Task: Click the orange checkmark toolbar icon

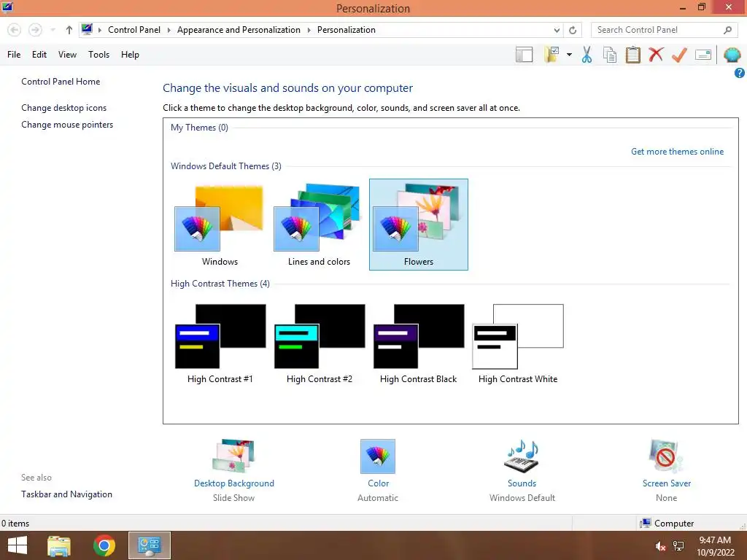Action: point(679,55)
